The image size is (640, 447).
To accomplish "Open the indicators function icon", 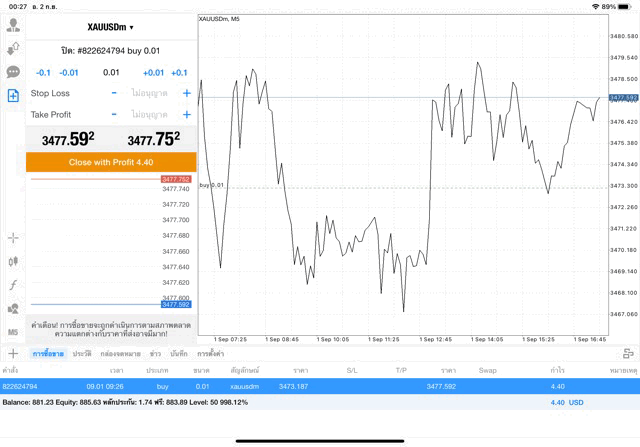I will pyautogui.click(x=13, y=285).
